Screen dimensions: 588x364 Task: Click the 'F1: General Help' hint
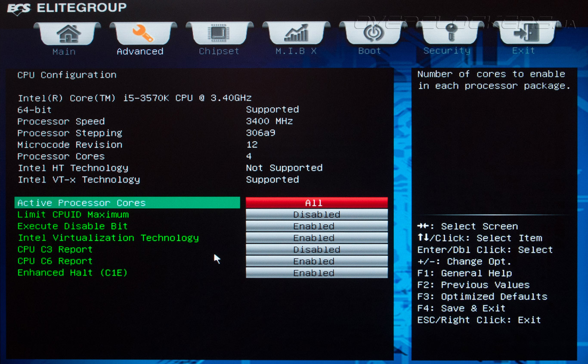pos(464,273)
